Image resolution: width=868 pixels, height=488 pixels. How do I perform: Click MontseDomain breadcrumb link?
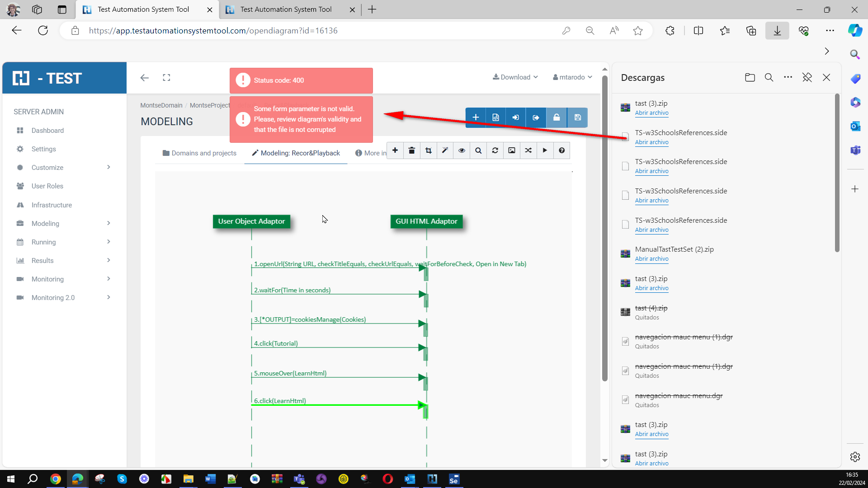coord(161,105)
